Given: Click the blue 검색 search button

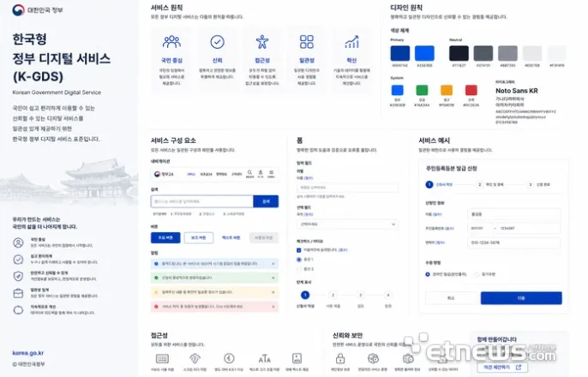Looking at the screenshot, I should pos(266,201).
